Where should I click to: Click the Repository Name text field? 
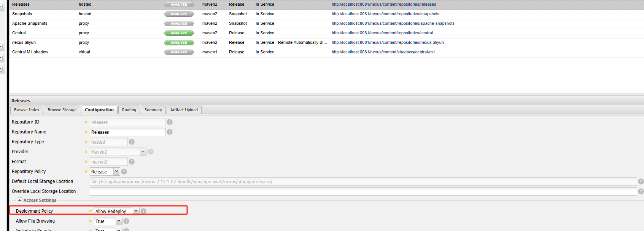127,132
